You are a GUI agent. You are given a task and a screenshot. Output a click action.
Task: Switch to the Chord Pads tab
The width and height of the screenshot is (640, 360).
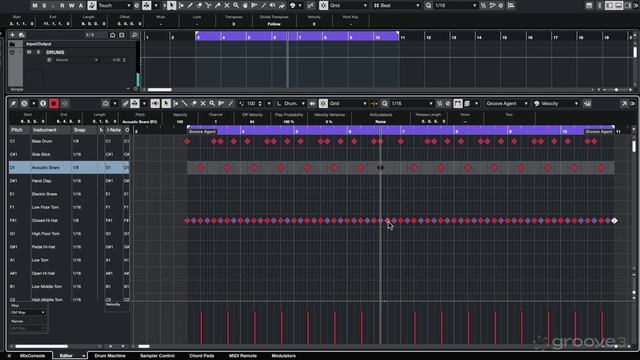click(202, 356)
